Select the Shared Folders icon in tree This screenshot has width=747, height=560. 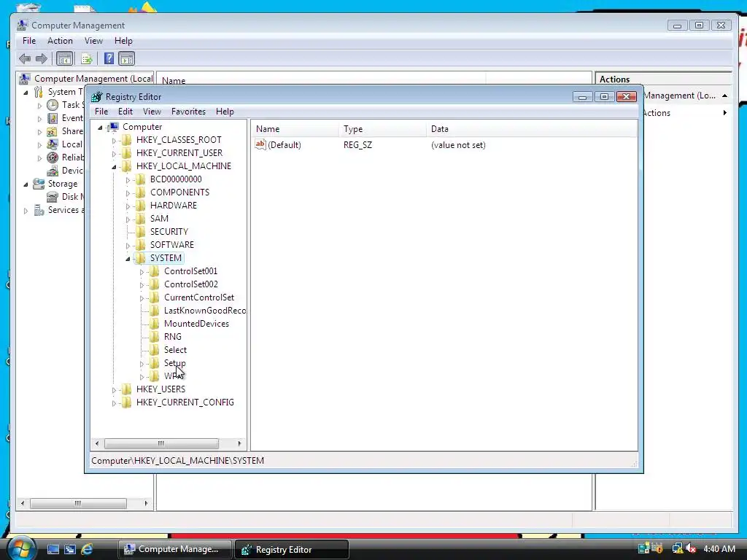coord(53,131)
